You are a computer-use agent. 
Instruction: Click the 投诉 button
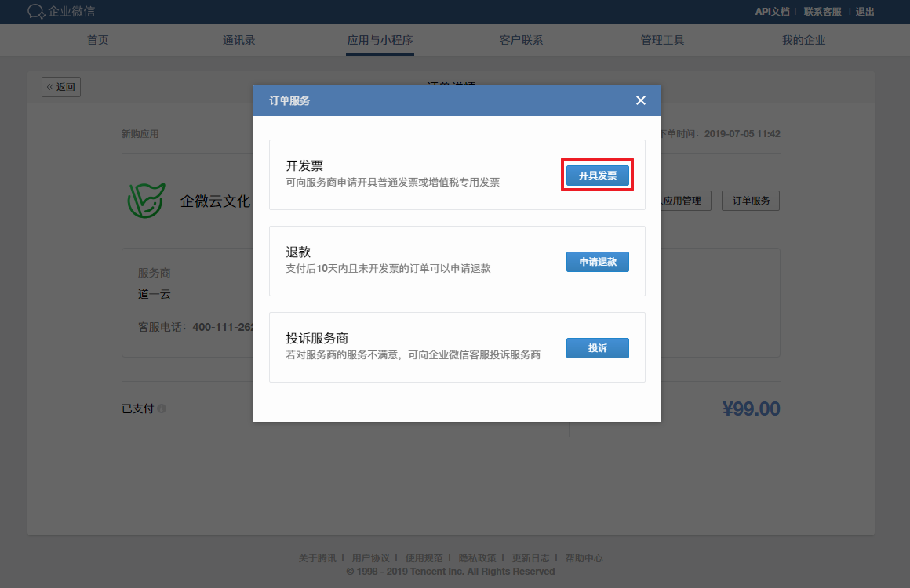(597, 348)
